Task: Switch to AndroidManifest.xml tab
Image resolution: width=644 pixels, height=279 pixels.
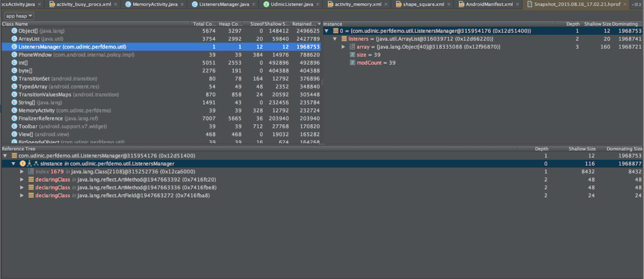Action: pos(489,4)
